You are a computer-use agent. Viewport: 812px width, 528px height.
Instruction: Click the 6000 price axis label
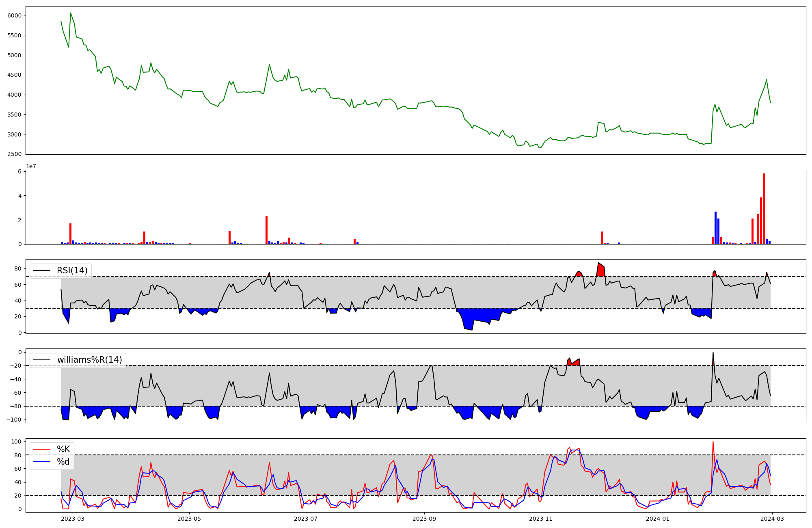14,15
